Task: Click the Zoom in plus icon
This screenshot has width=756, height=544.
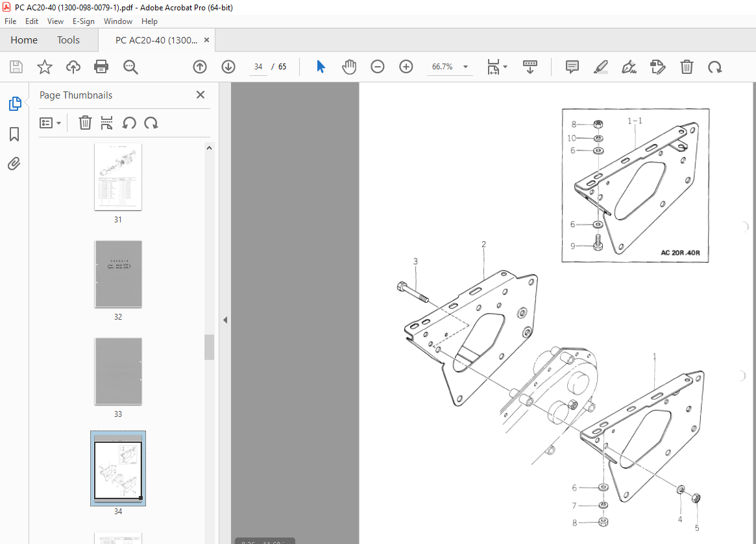Action: [x=406, y=67]
